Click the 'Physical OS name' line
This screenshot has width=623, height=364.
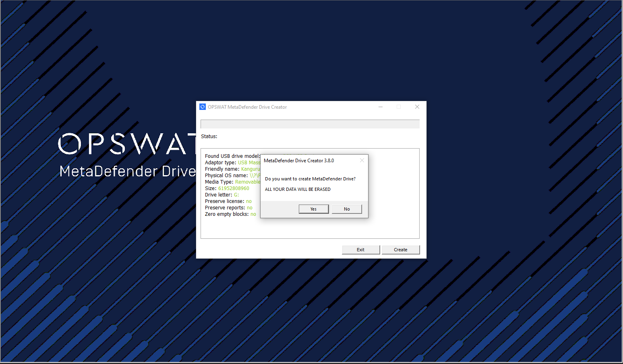coord(233,176)
